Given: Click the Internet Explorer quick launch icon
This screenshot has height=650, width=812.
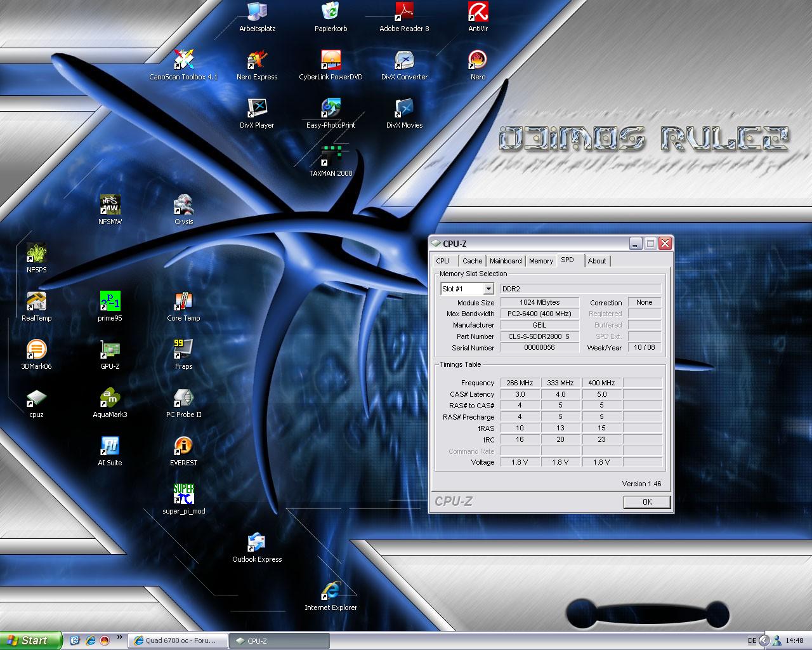Looking at the screenshot, I should click(x=90, y=640).
